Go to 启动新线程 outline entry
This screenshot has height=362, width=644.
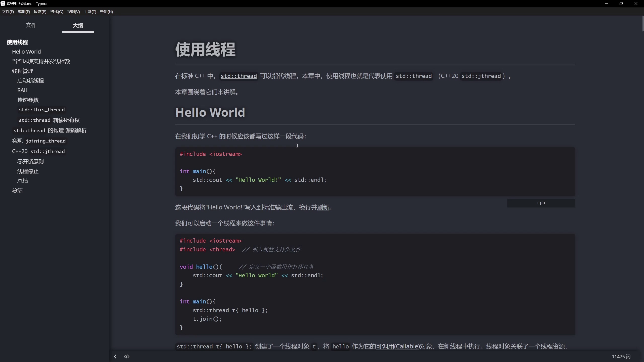point(30,80)
